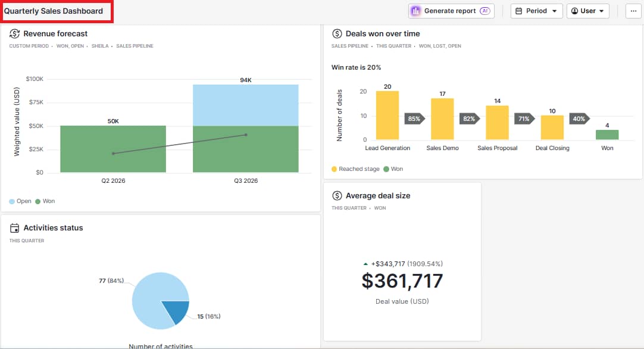Open the User filter dropdown
Screen dimensions: 644x349
(587, 11)
